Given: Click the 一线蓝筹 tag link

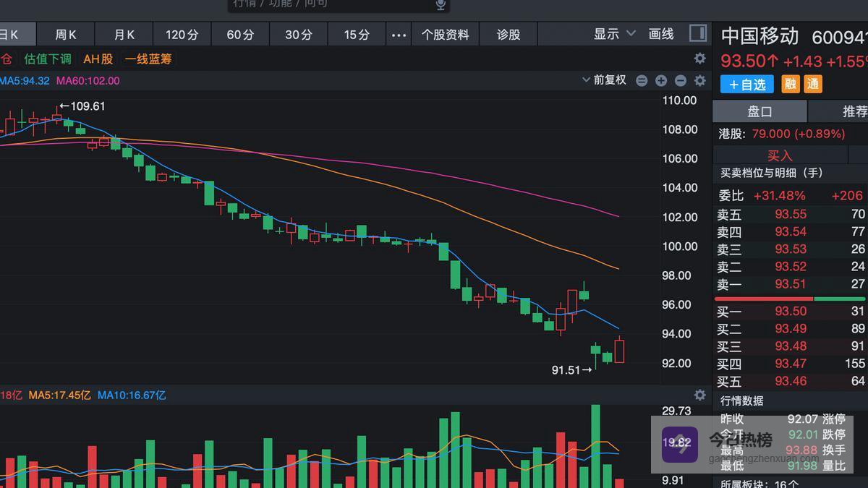Looking at the screenshot, I should [x=148, y=59].
